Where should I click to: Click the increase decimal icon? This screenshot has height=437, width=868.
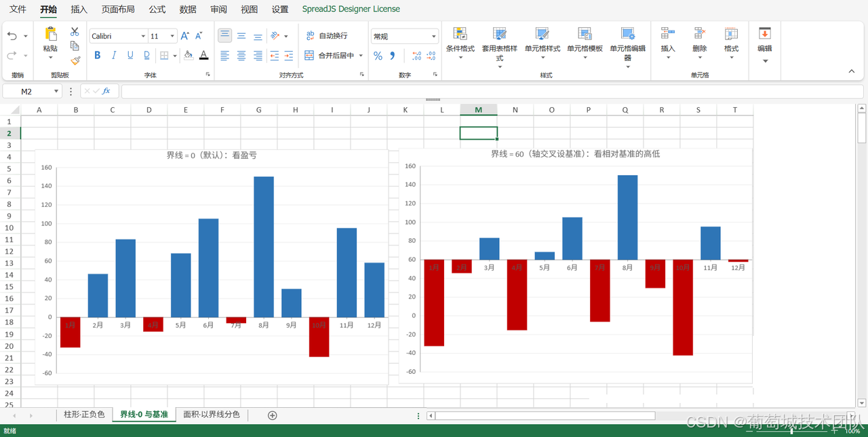point(417,56)
